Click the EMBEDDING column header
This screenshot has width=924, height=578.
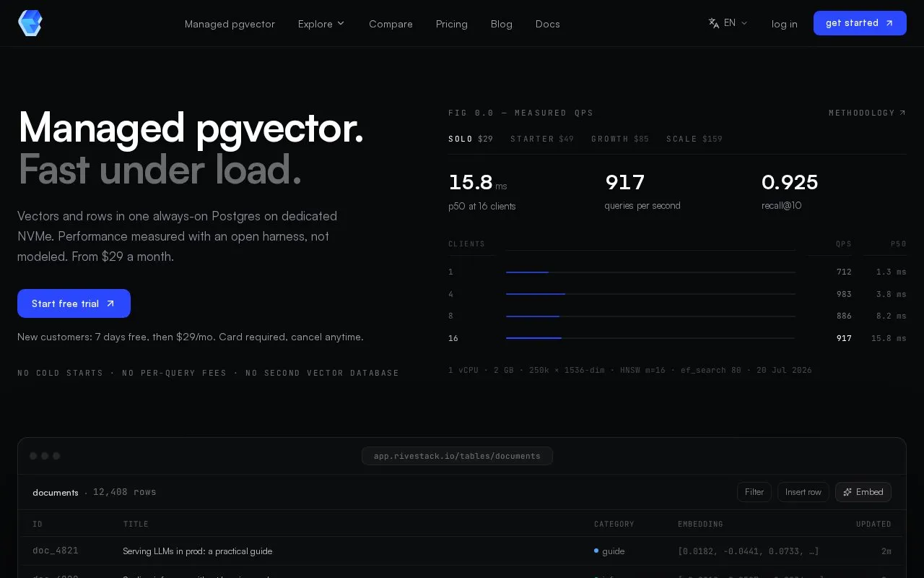[700, 524]
